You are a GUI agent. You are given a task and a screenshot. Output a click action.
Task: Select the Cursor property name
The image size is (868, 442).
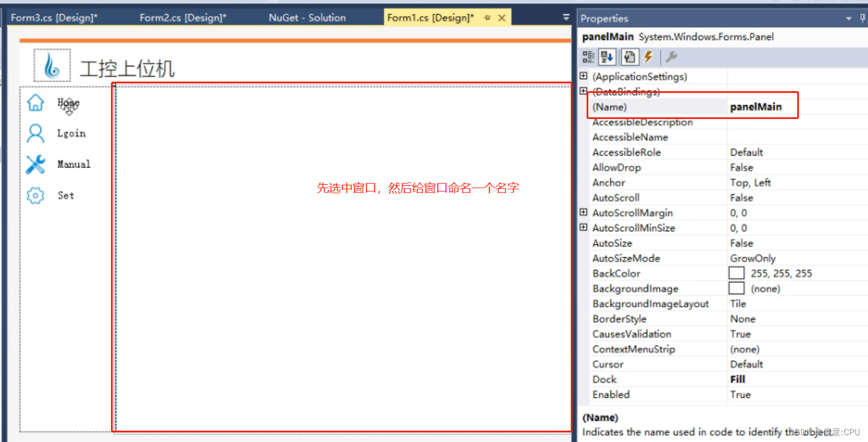[x=608, y=364]
